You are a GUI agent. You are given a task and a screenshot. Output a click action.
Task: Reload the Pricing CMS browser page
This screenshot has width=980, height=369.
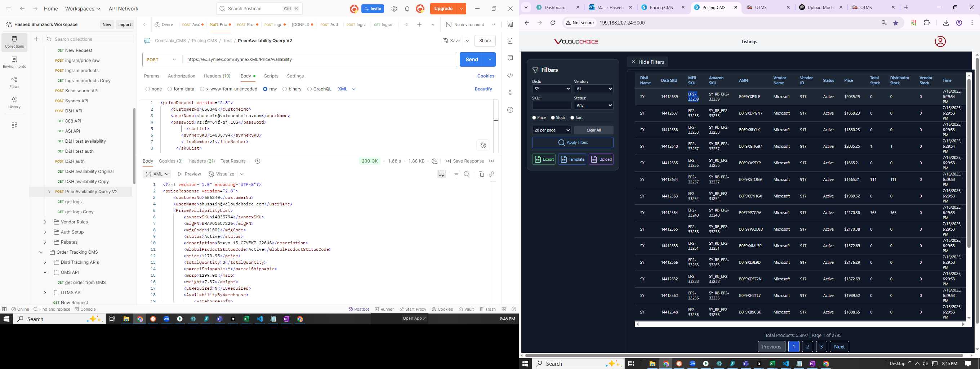click(x=552, y=23)
